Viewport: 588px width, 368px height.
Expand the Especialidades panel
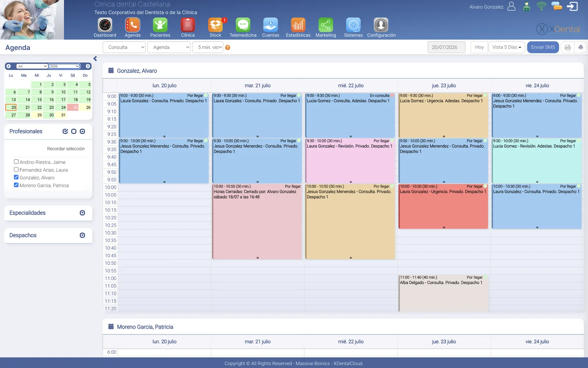click(x=82, y=213)
